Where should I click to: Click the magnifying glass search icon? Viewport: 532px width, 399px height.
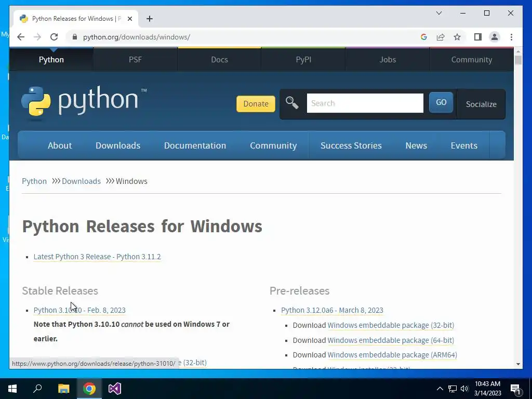(292, 102)
